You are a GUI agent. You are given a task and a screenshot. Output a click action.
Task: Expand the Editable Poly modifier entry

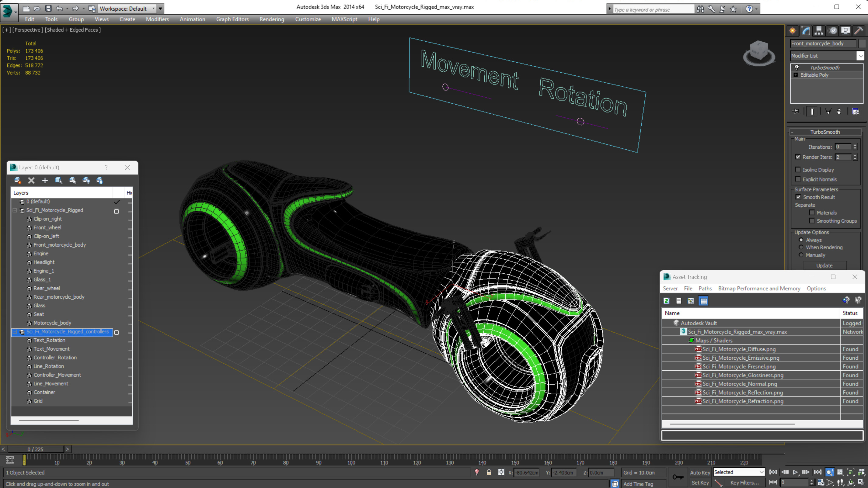[796, 75]
